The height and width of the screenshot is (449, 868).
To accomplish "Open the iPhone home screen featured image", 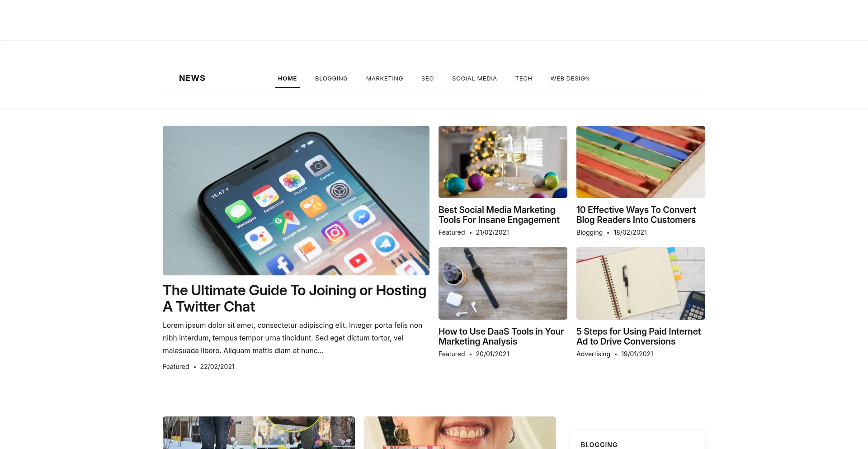I will tap(296, 200).
